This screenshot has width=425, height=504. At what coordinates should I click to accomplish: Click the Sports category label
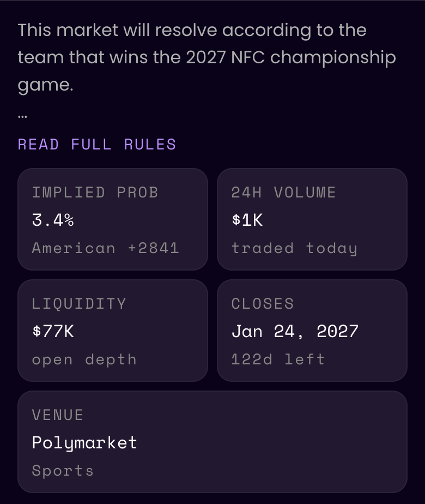click(x=63, y=471)
